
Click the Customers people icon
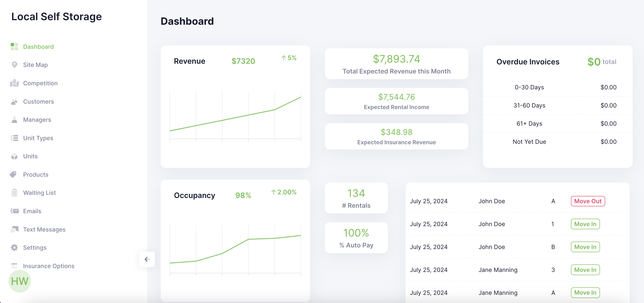tap(14, 102)
